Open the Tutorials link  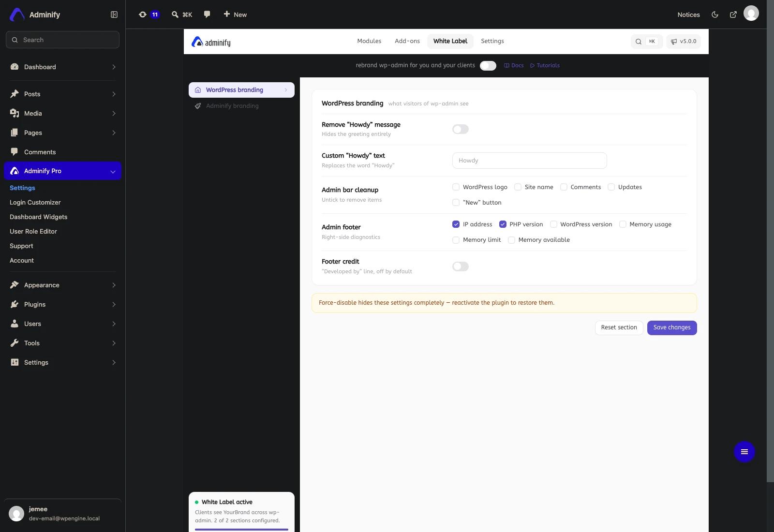545,66
